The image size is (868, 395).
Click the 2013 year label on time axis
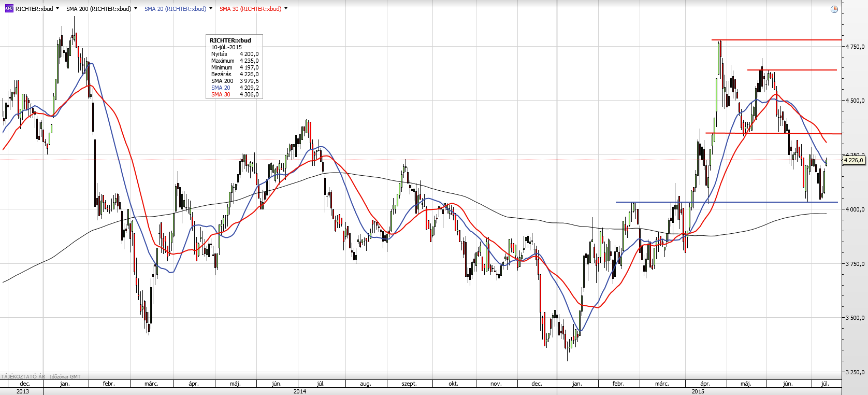pyautogui.click(x=23, y=391)
